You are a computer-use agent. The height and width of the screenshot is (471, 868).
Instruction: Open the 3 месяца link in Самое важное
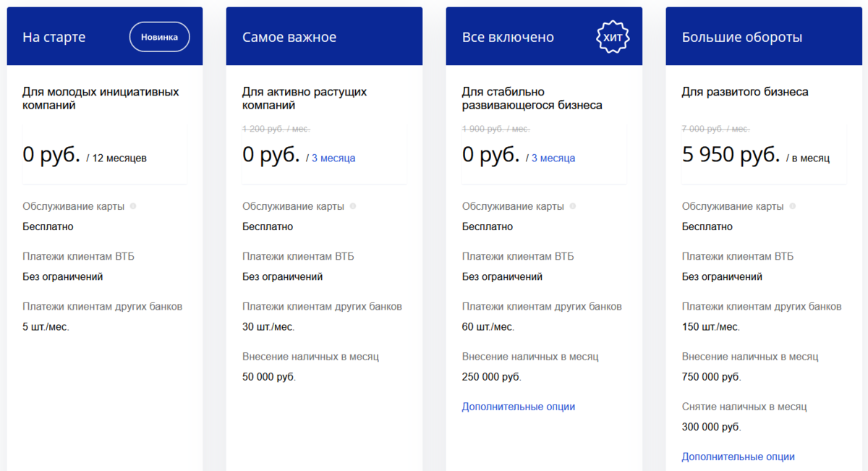click(333, 158)
